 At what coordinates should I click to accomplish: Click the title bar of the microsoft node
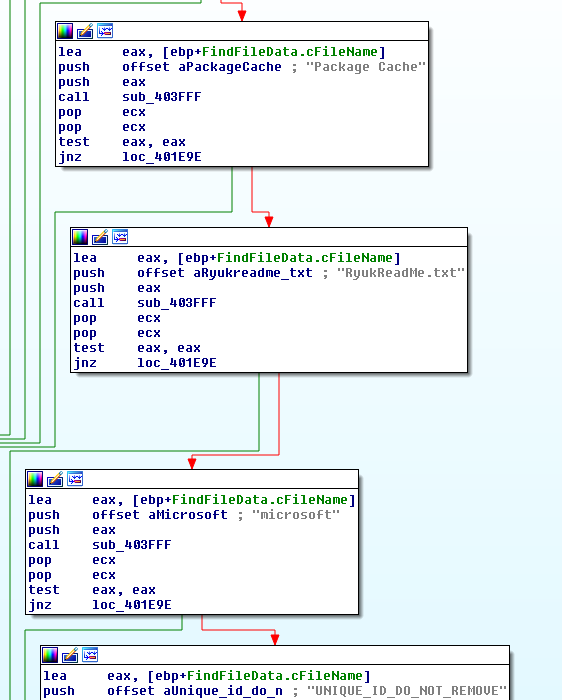coord(192,479)
